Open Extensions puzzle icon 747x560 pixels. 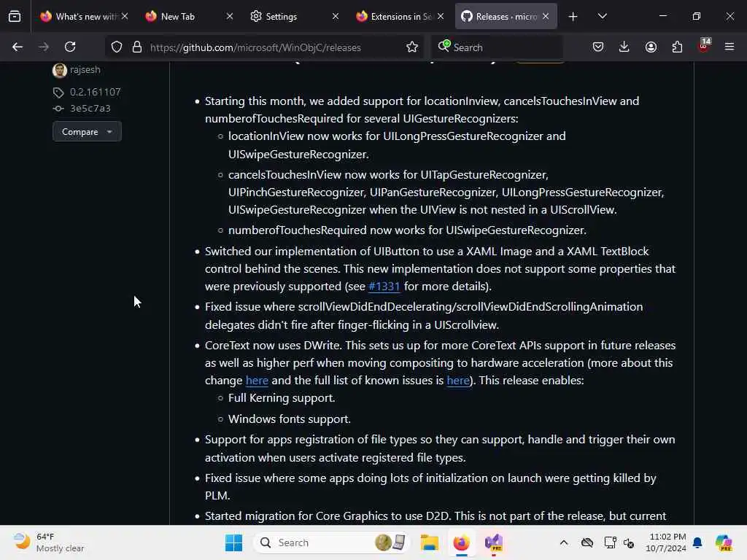pos(677,47)
